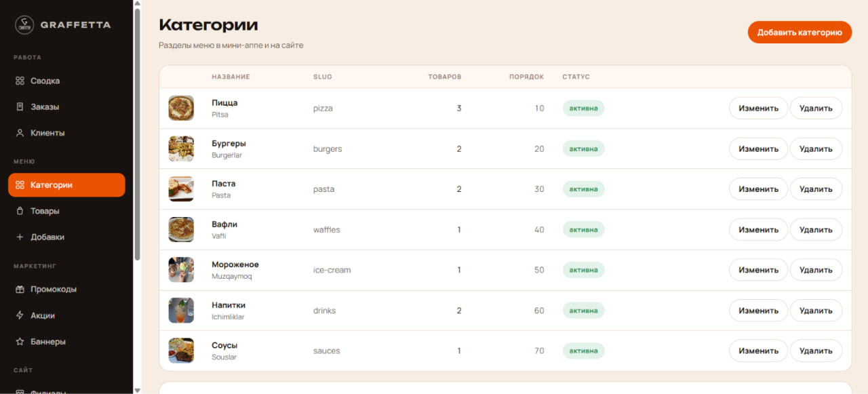
Task: Delete the Вафли row
Action: [x=816, y=230]
